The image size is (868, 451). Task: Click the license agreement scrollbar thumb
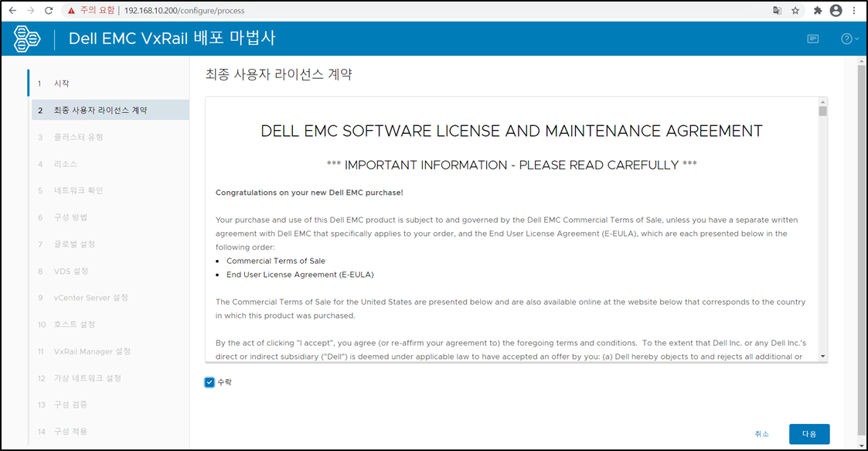point(822,111)
